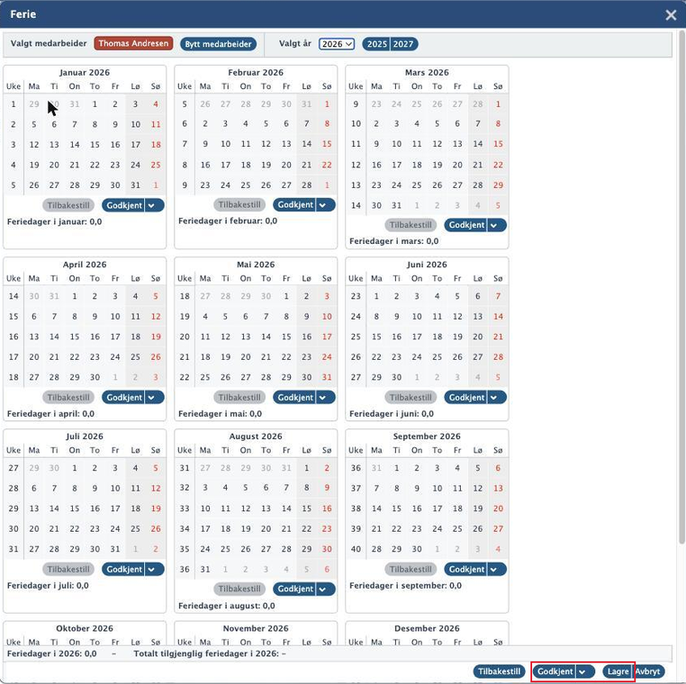
Task: Click Tilbakestill under Juni 2026
Action: (410, 397)
